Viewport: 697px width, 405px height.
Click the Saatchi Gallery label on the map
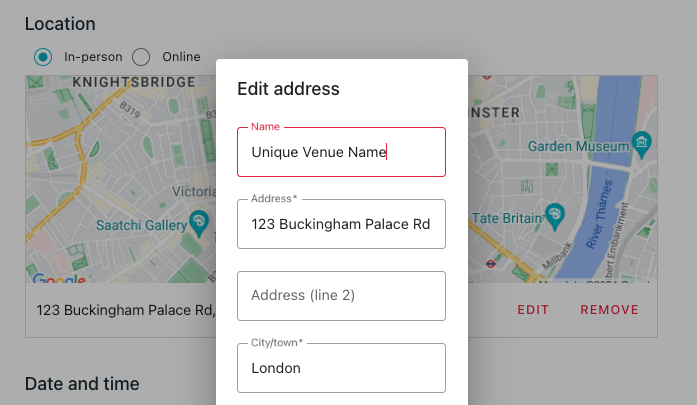141,225
